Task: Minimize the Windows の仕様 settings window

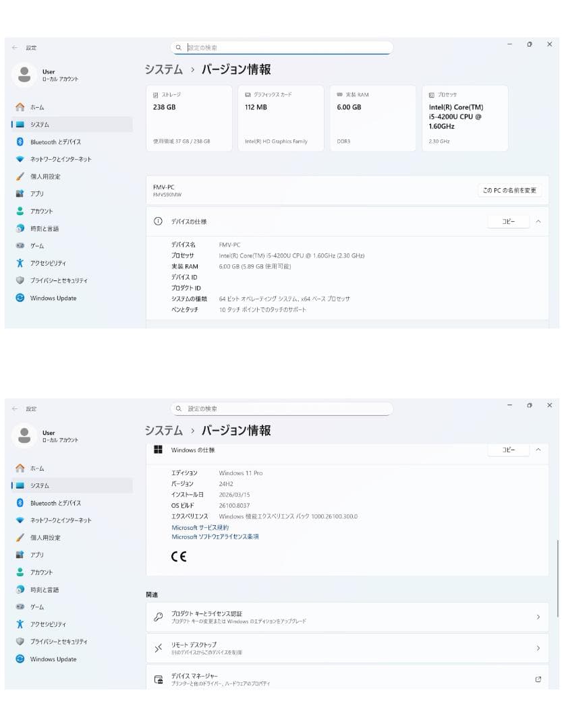Action: coord(509,405)
